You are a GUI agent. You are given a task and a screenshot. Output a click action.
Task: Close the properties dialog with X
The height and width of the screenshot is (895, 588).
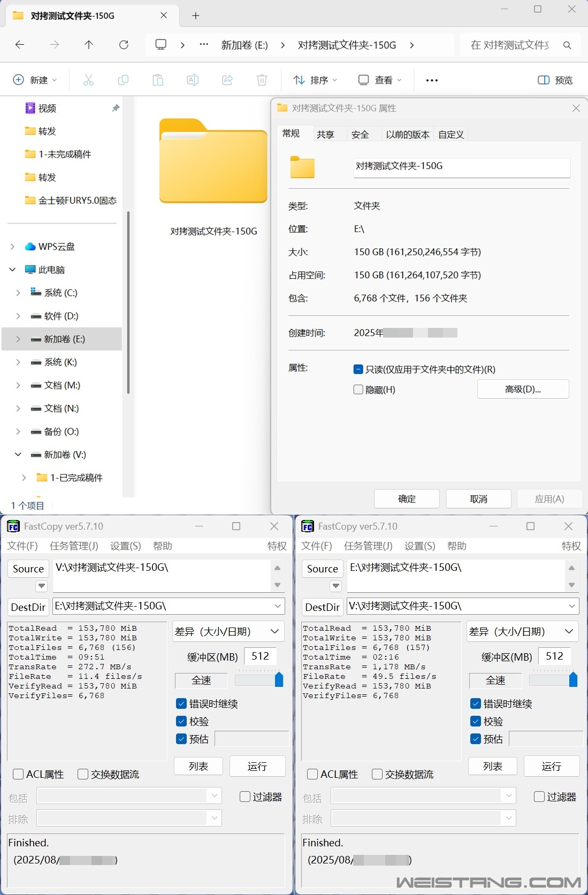[576, 108]
